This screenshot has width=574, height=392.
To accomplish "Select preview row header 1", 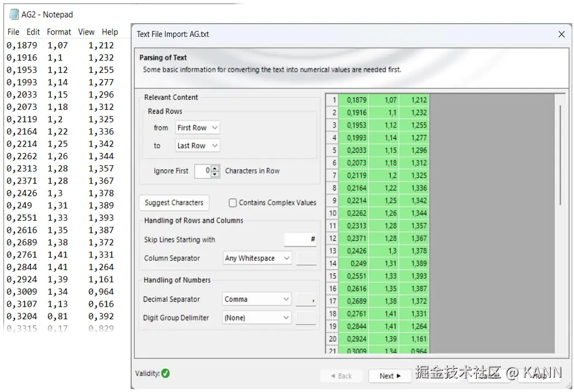I will click(x=332, y=100).
